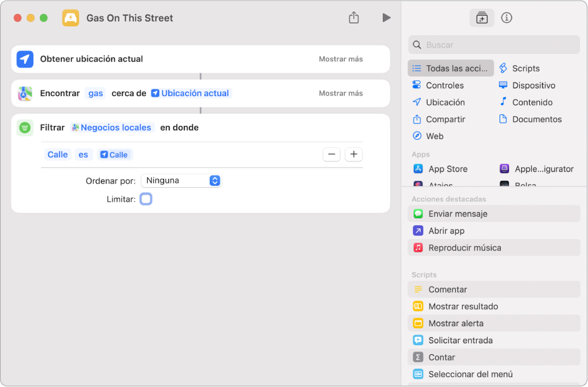Screen dimensions: 588x387
Task: Open the Ordenar por Ninguna dropdown
Action: tap(181, 181)
